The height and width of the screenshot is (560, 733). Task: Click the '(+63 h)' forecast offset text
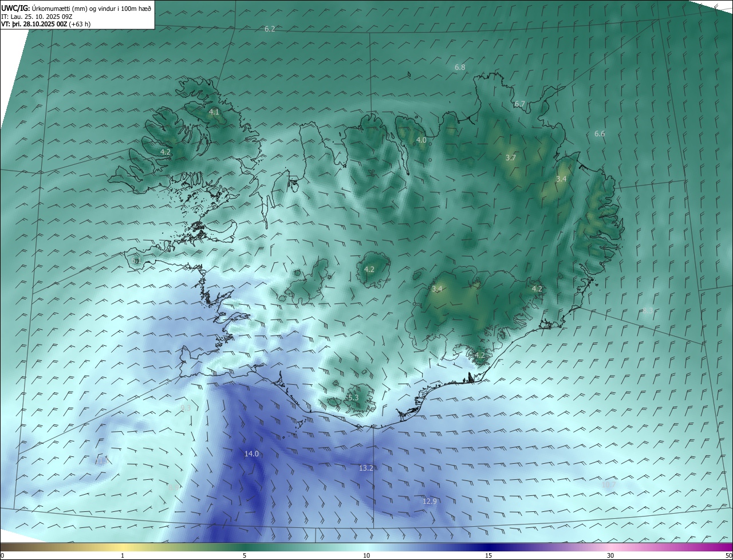(79, 24)
